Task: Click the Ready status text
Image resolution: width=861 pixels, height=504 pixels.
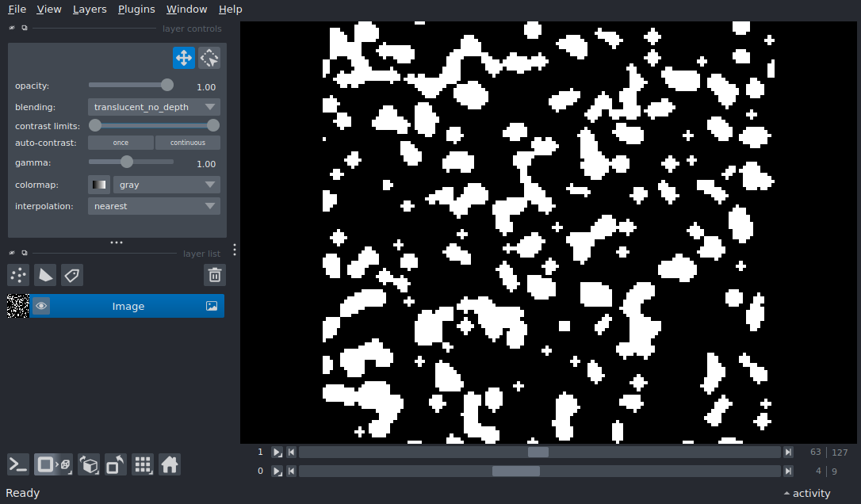Action: [22, 493]
